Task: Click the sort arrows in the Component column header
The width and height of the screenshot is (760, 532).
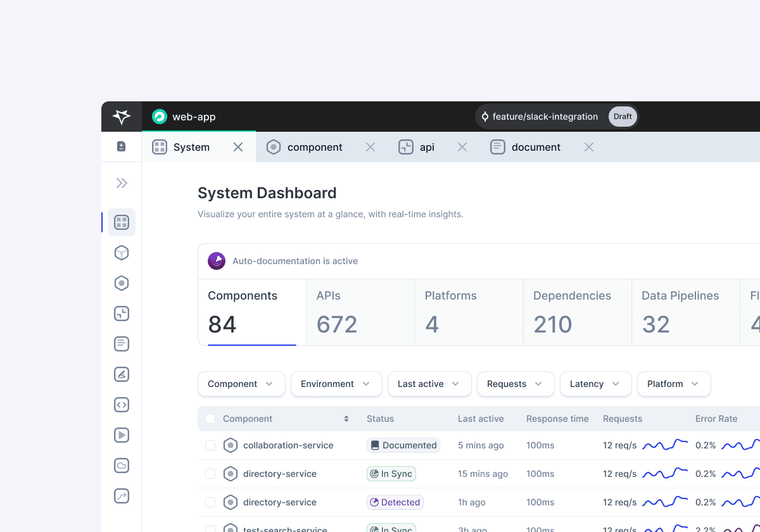Action: (x=346, y=419)
